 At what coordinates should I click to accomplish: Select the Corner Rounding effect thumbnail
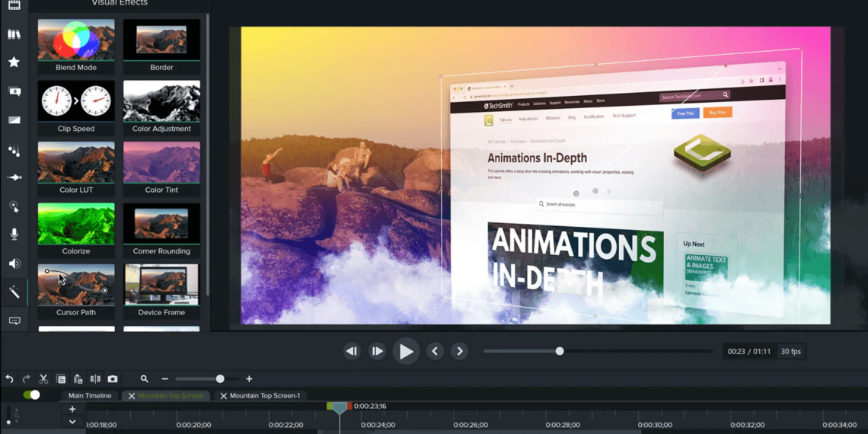[x=161, y=231]
